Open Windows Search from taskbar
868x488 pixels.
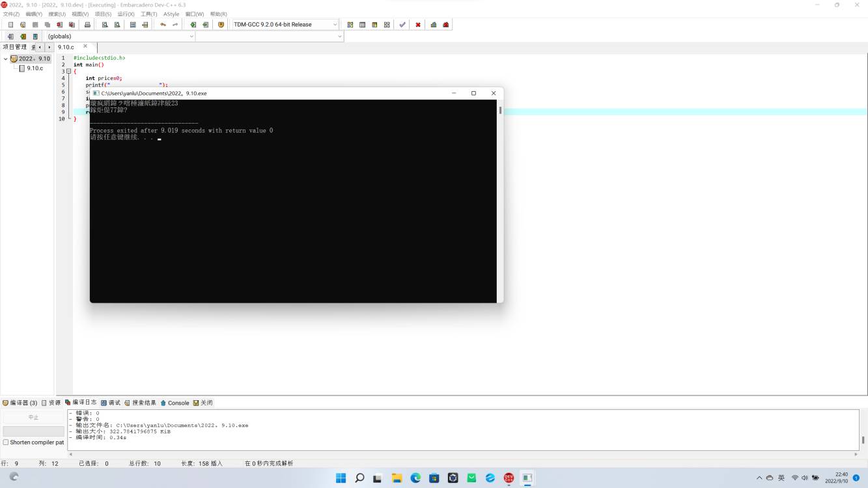[359, 478]
